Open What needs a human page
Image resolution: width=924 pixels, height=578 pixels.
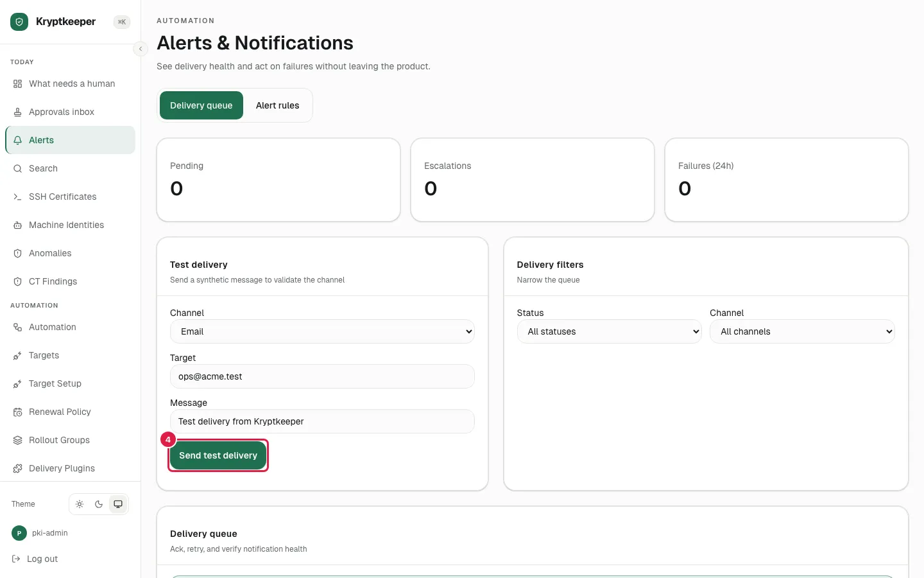coord(71,84)
